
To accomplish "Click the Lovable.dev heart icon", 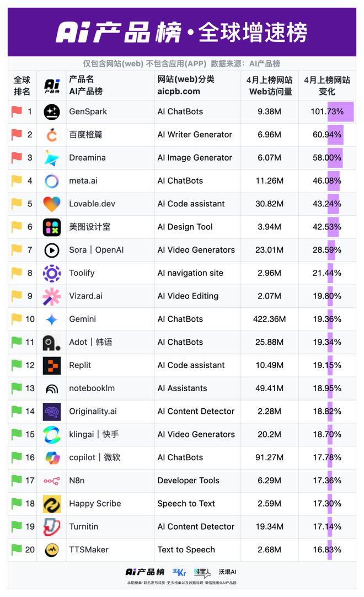I will pos(52,204).
